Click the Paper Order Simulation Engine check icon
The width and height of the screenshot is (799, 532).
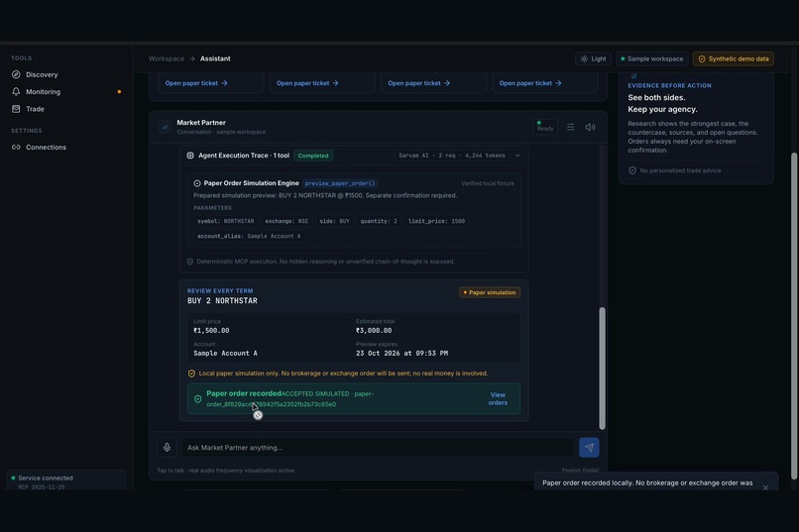[x=197, y=183]
